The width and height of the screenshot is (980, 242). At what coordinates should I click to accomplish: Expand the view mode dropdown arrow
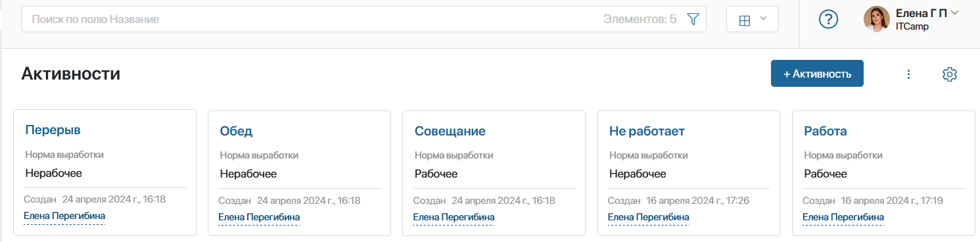[x=763, y=19]
